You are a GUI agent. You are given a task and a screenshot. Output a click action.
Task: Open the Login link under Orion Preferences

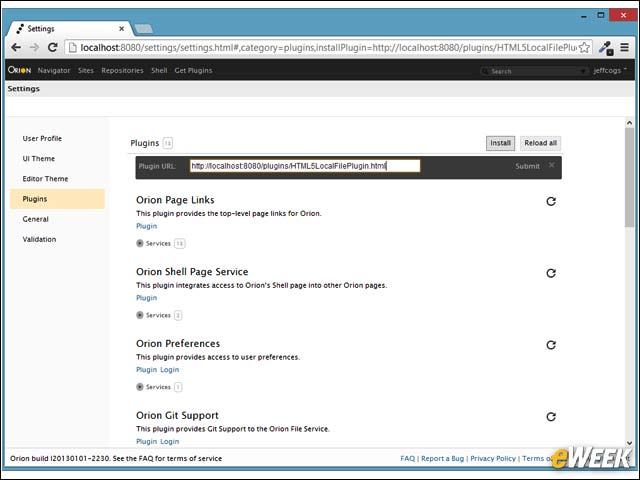pyautogui.click(x=170, y=369)
